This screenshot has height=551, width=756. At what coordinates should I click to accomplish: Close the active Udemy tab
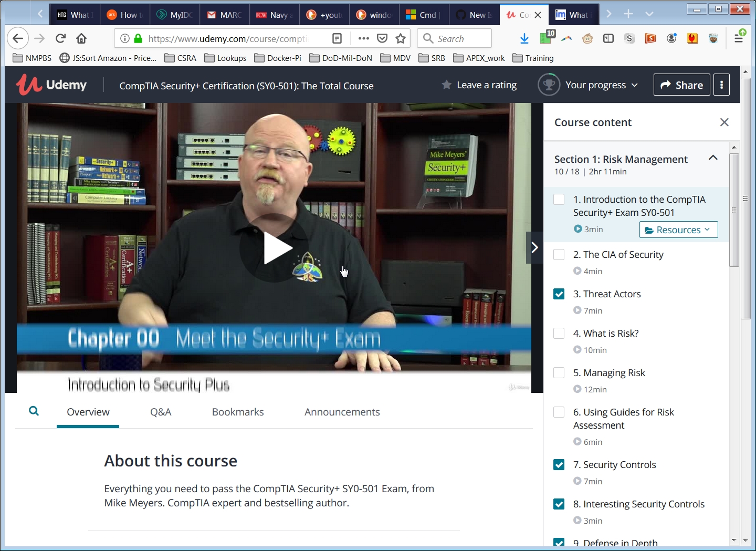point(538,15)
